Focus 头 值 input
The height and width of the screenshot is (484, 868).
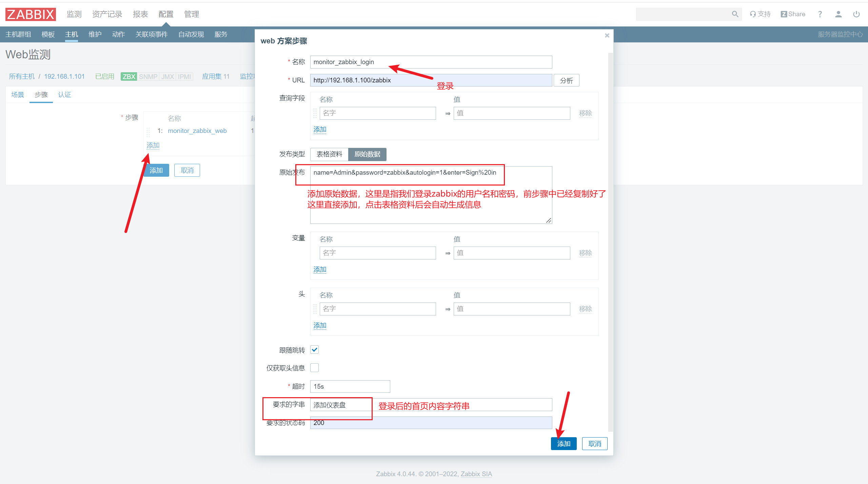(x=512, y=309)
